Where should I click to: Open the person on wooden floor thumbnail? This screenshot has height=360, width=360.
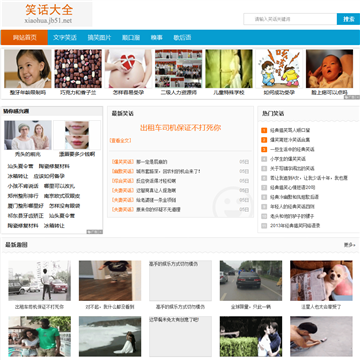tap(110, 280)
